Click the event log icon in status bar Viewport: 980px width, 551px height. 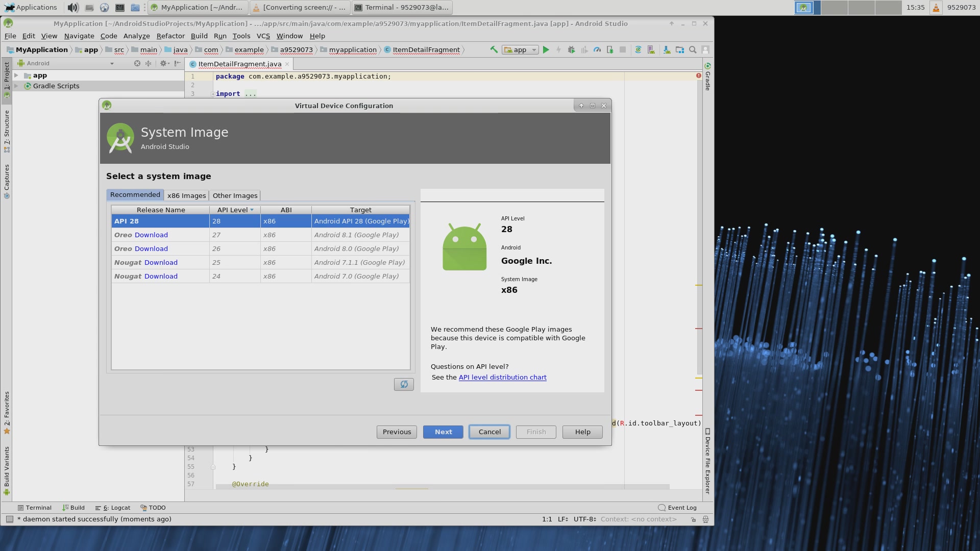pyautogui.click(x=661, y=507)
